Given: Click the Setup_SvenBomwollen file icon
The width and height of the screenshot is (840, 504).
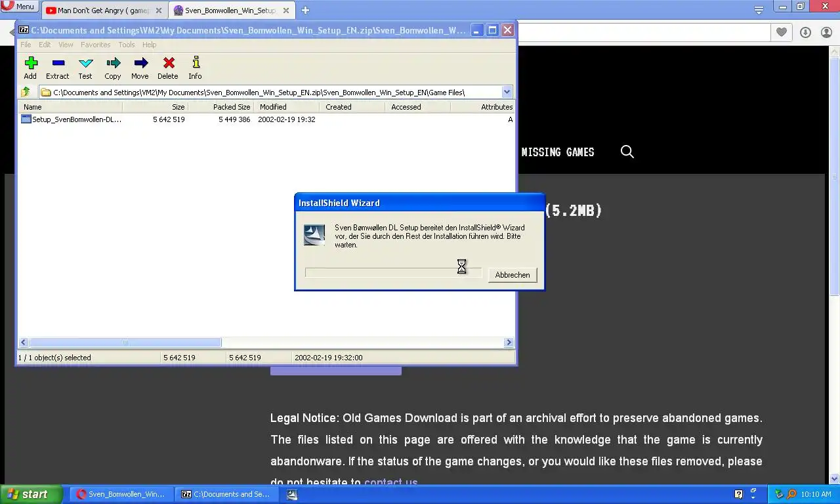Looking at the screenshot, I should pos(26,119).
